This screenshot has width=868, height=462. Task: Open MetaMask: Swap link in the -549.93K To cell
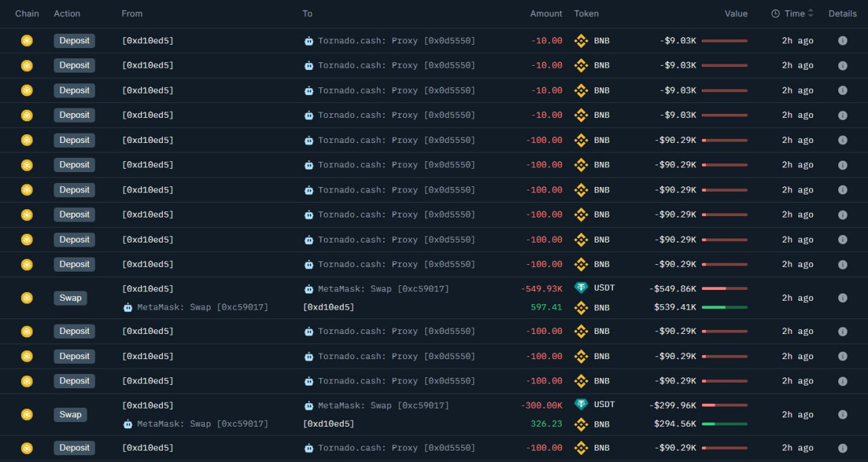(x=384, y=289)
